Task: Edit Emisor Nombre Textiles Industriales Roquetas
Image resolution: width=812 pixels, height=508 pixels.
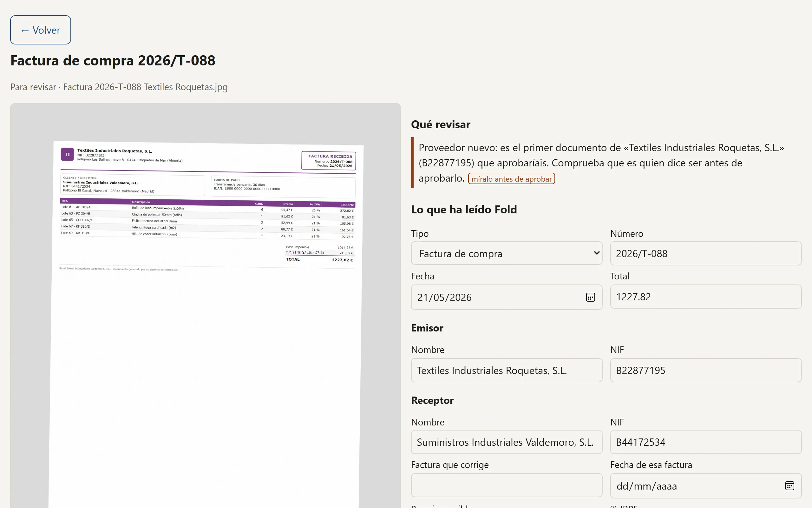Action: [x=507, y=370]
